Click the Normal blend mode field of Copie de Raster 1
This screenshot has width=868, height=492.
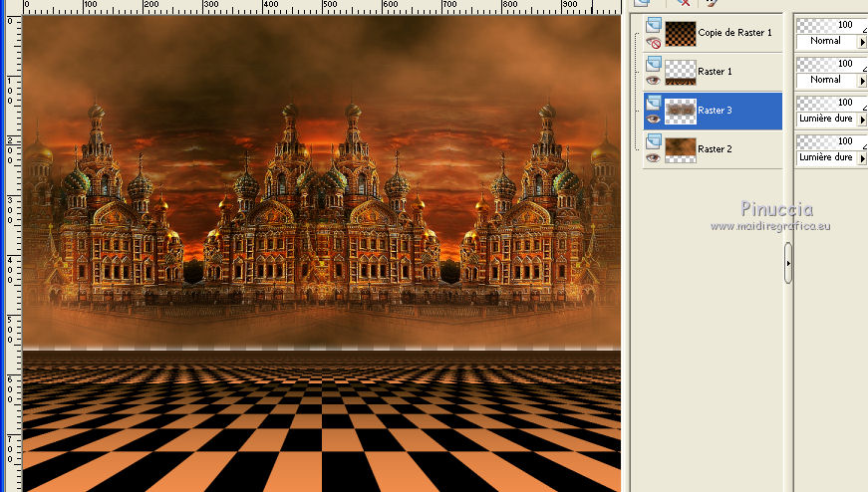pyautogui.click(x=826, y=41)
